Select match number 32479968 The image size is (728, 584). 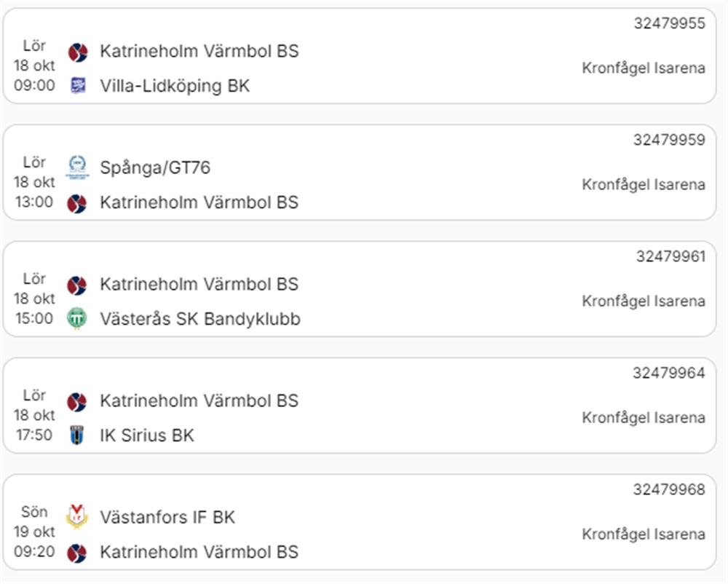click(669, 489)
